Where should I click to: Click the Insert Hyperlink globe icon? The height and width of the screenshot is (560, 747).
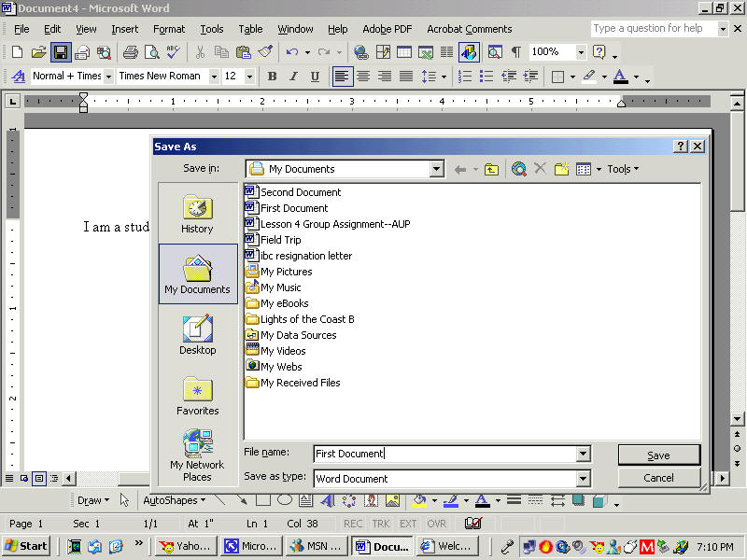[361, 52]
